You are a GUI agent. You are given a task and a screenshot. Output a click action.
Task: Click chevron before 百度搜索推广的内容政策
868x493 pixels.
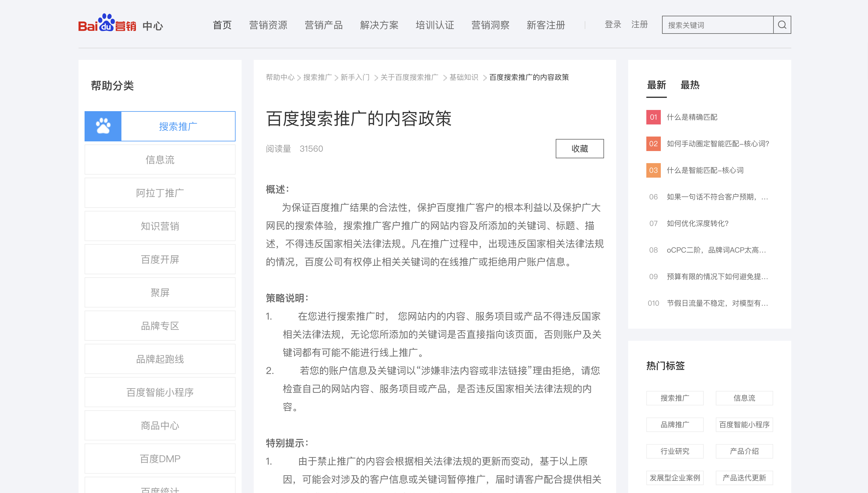[x=484, y=78]
